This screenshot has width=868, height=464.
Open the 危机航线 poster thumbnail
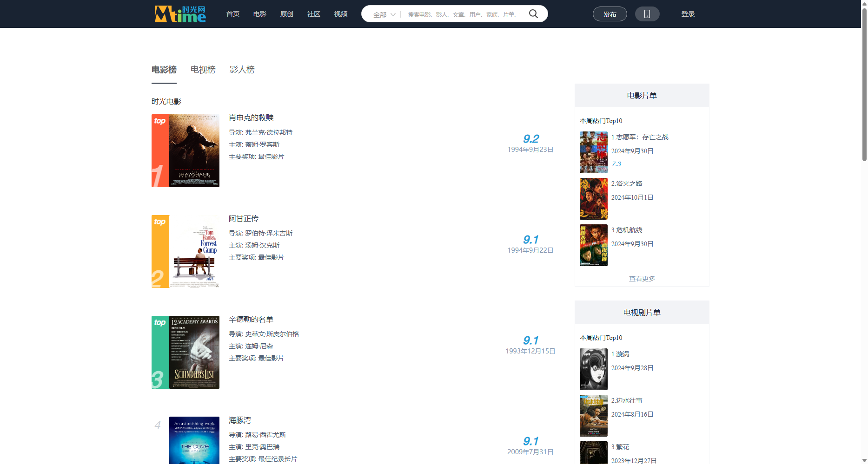tap(594, 245)
